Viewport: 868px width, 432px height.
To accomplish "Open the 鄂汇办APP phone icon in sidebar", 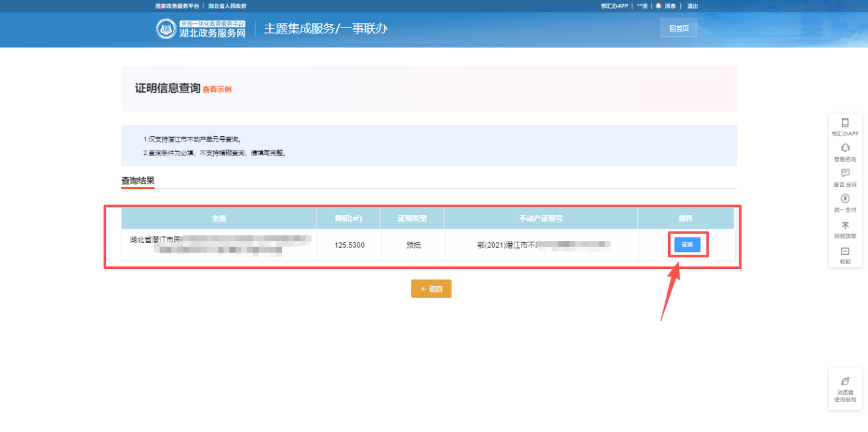I will tap(845, 123).
